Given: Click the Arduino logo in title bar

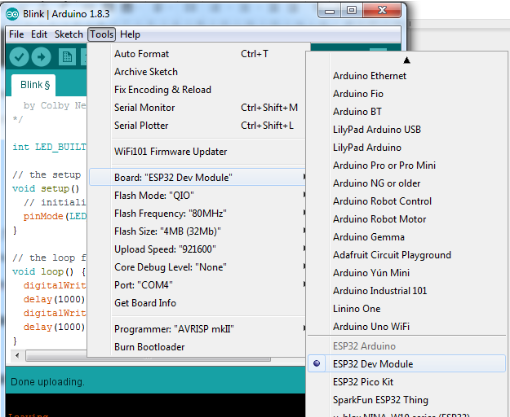Looking at the screenshot, I should (x=13, y=14).
